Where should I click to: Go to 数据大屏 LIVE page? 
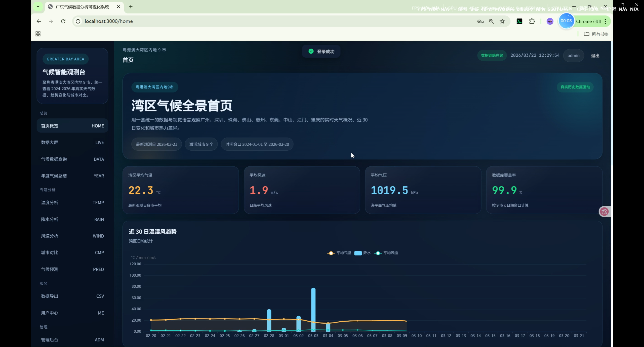72,142
